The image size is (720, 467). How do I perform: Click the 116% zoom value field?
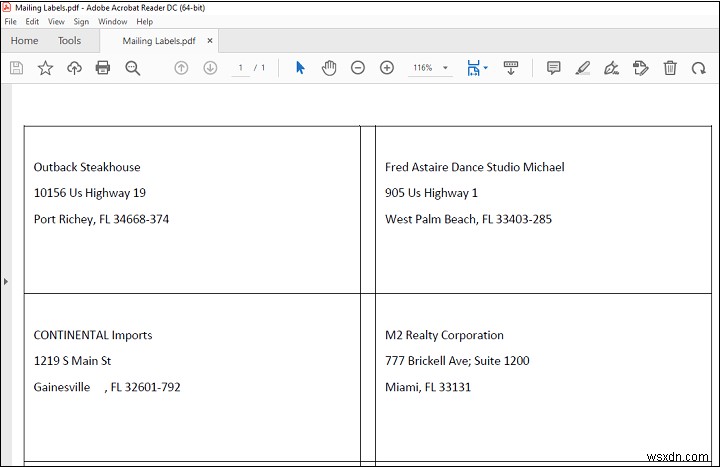click(x=422, y=68)
